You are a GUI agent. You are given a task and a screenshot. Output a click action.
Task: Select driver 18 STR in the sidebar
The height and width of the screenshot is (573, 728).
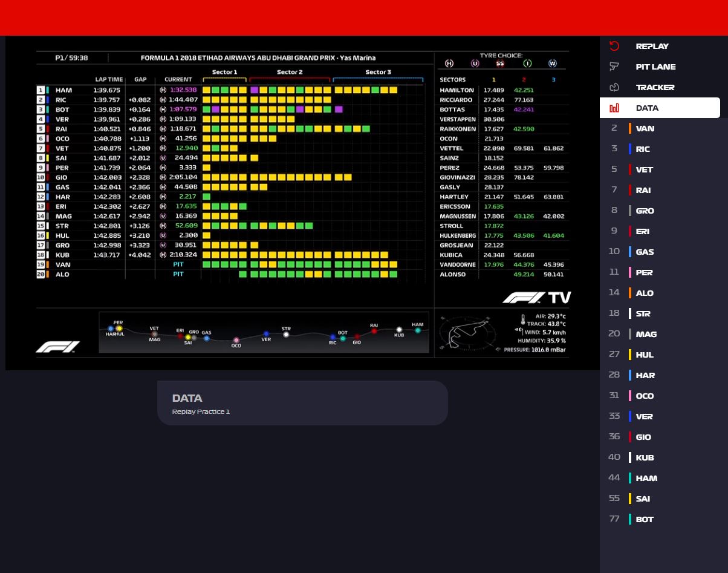pyautogui.click(x=664, y=313)
